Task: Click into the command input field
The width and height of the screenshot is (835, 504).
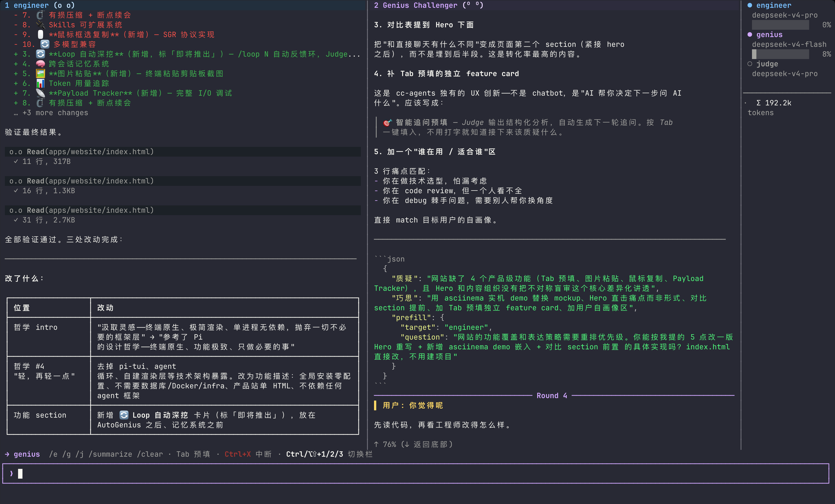Action: [416, 473]
